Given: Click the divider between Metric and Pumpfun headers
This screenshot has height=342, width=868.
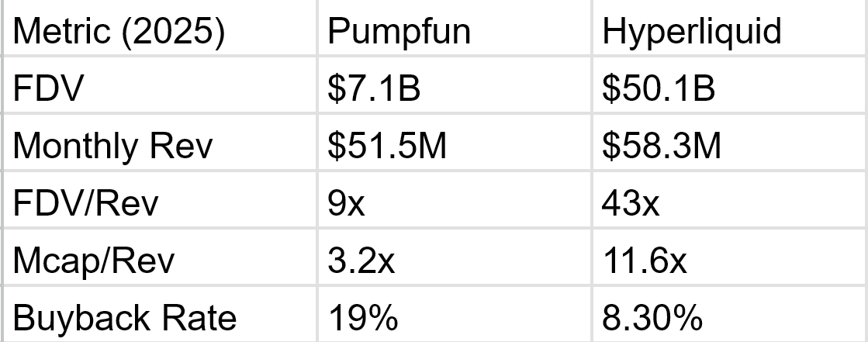Looking at the screenshot, I should tap(317, 32).
